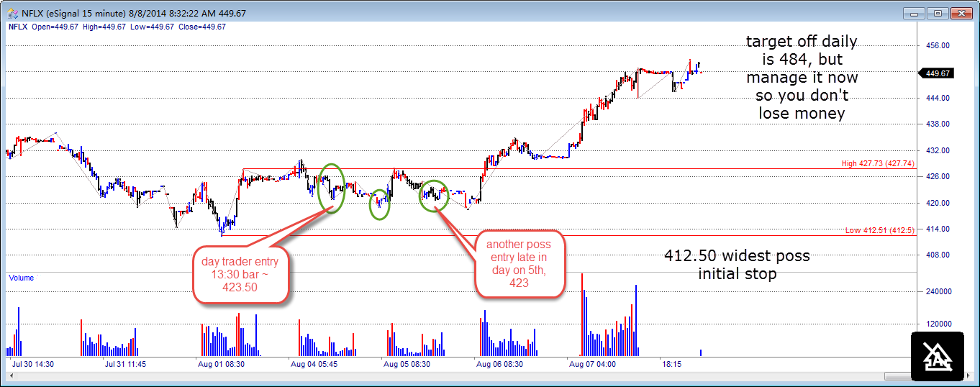Click the 444.00 price axis label

tap(938, 98)
